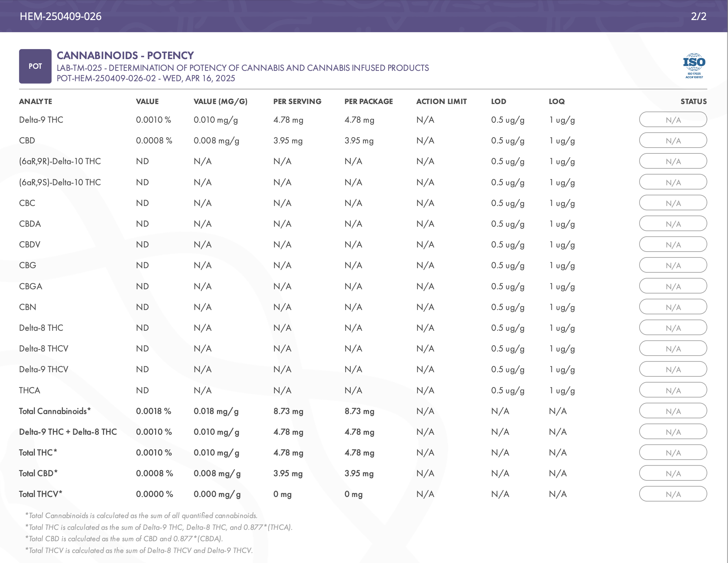
Task: Click the CBGA analyte name
Action: [30, 286]
